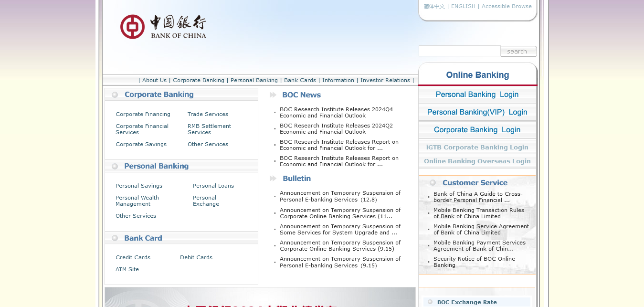The height and width of the screenshot is (307, 644).
Task: Open Personal E-banking suspension announcement (12.8)
Action: (x=340, y=196)
